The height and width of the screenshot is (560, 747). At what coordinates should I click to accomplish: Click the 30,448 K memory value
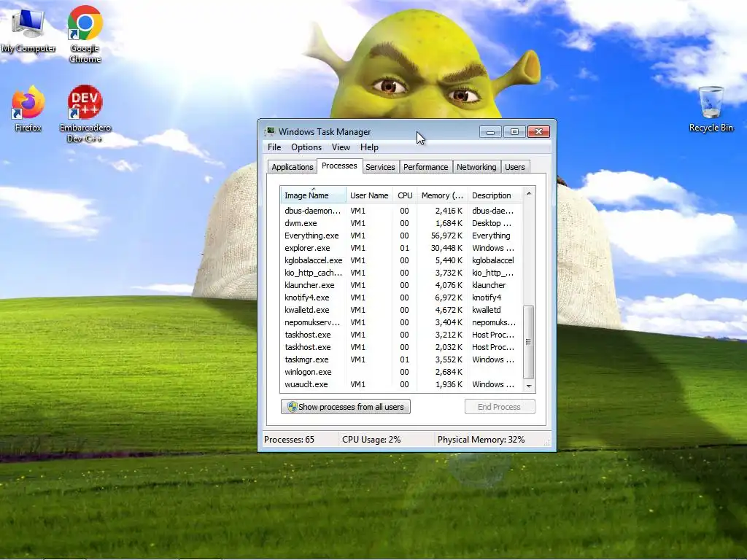[x=446, y=248]
